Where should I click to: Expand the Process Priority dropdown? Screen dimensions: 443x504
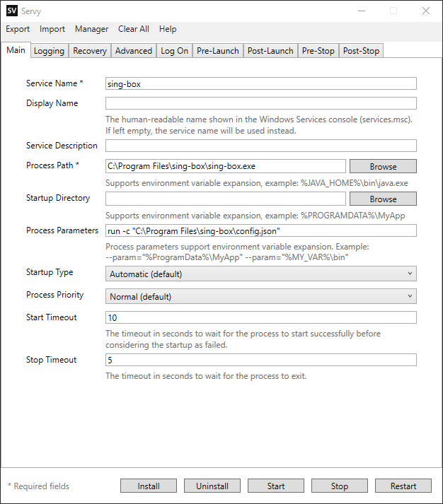point(261,296)
